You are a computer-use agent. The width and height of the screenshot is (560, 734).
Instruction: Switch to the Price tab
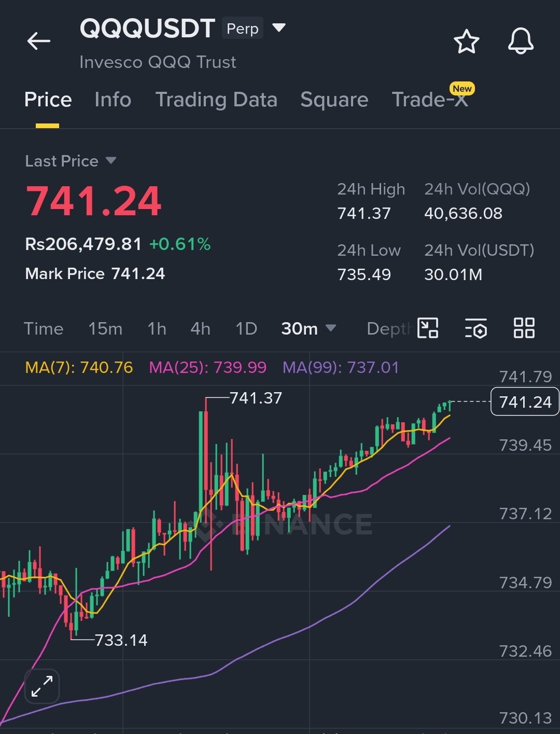[48, 100]
